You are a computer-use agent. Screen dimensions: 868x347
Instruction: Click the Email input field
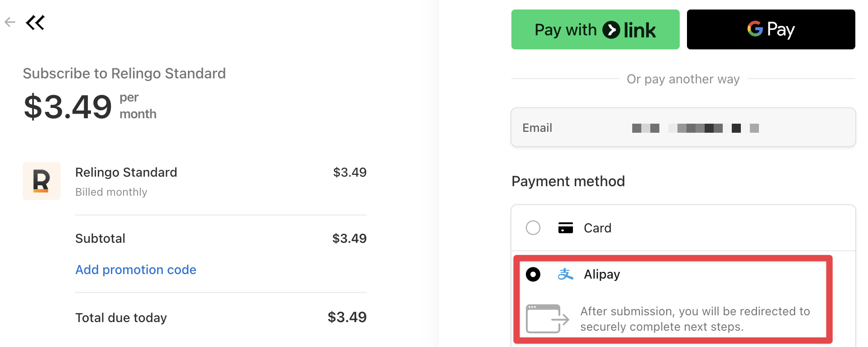[683, 128]
